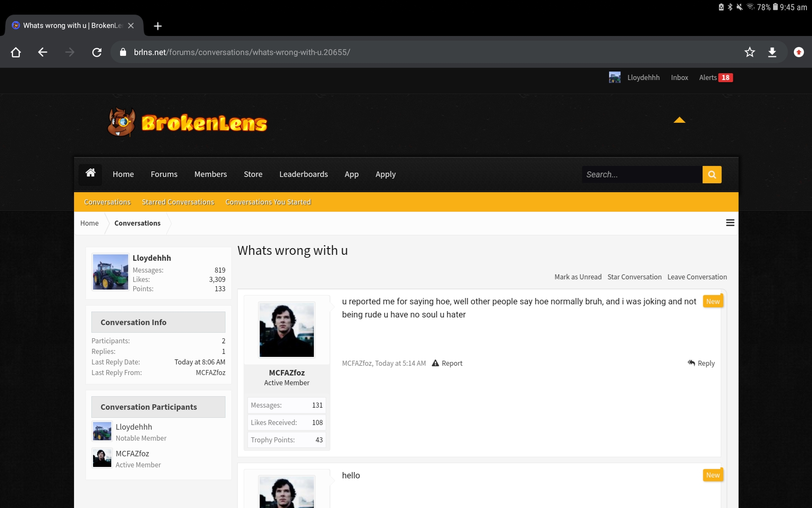Go back with the browser back arrow
The image size is (812, 508).
(42, 52)
